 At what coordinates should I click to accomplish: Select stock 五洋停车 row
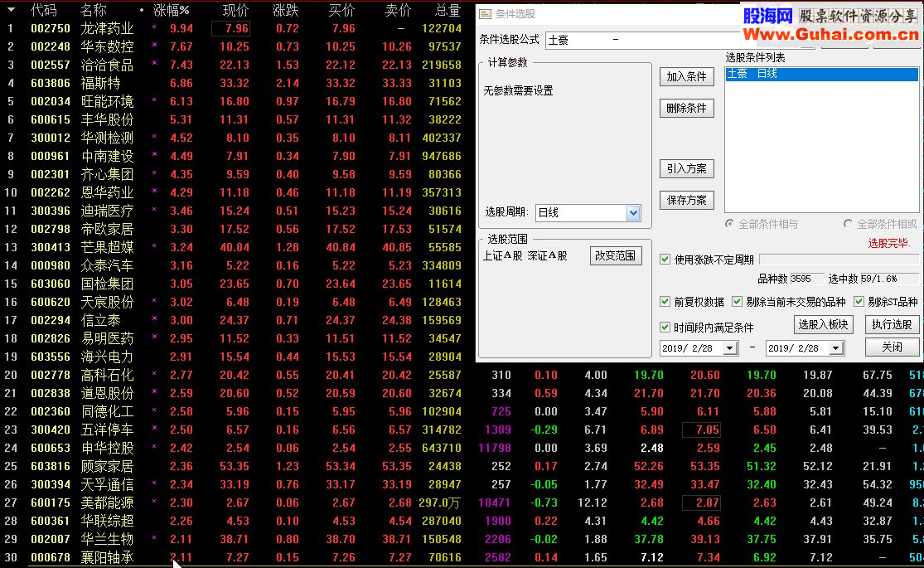click(462, 430)
